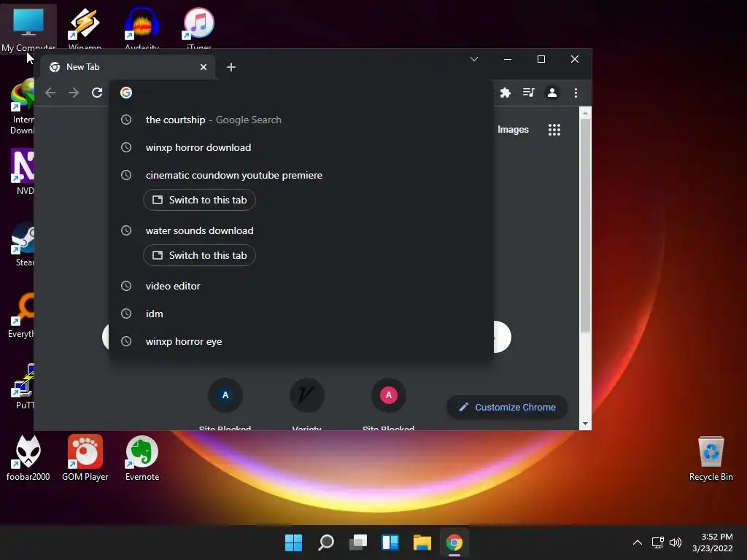Open the Variety shortcut tile
Image resolution: width=747 pixels, height=560 pixels.
click(307, 404)
